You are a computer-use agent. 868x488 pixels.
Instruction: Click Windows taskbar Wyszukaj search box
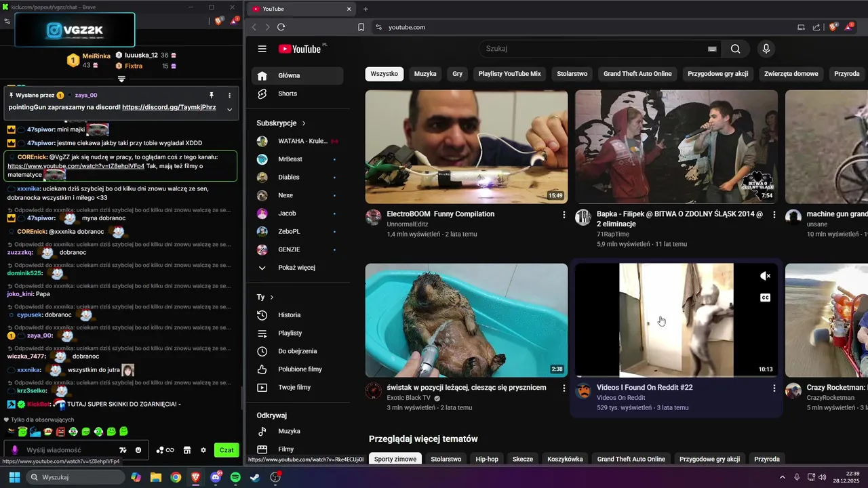click(75, 477)
